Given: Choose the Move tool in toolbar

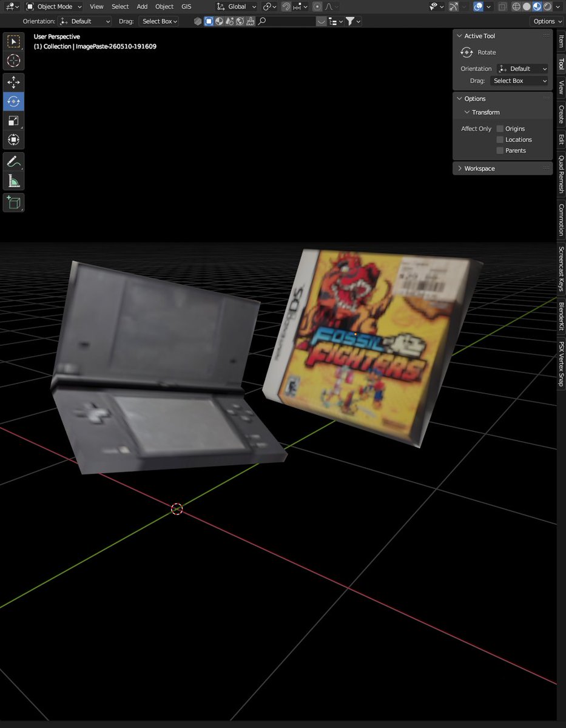Looking at the screenshot, I should pos(13,83).
